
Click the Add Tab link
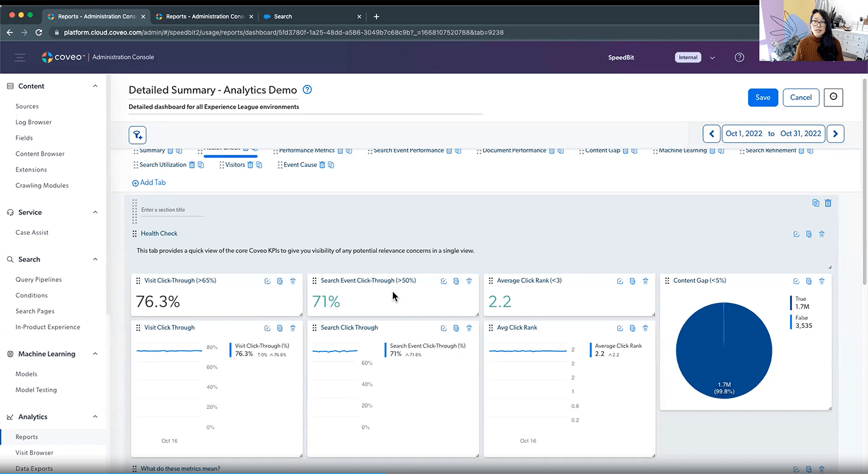(149, 182)
